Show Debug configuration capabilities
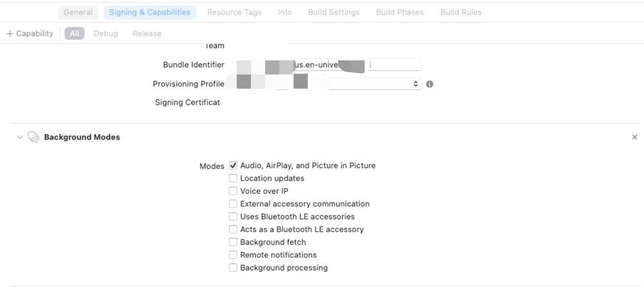The height and width of the screenshot is (291, 644). point(106,33)
